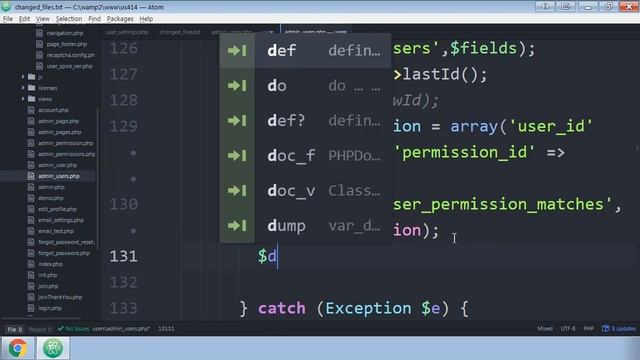Click folder icon of licenses directory
Viewport: 640px width, 360px height.
tap(31, 88)
